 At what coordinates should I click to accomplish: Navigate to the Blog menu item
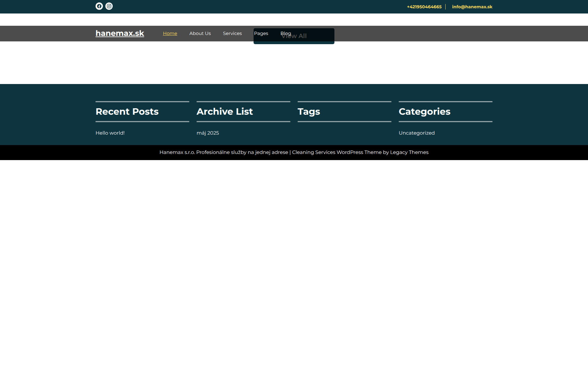(x=285, y=33)
